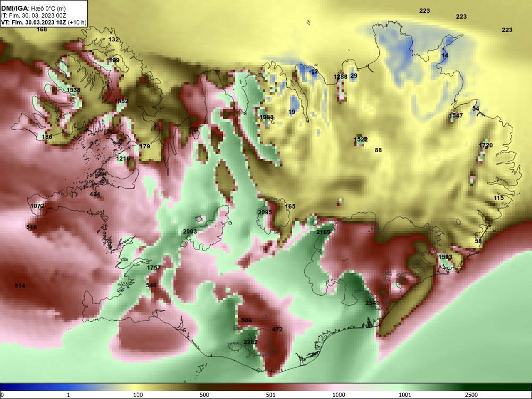This screenshot has width=532, height=399.
Task: Click the map value 2341
Action: (372, 303)
